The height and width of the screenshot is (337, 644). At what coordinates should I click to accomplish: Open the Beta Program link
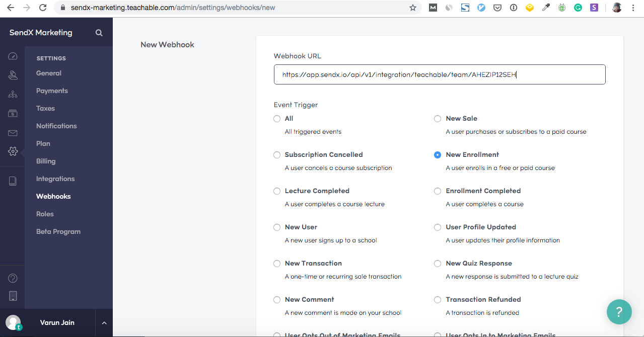58,231
